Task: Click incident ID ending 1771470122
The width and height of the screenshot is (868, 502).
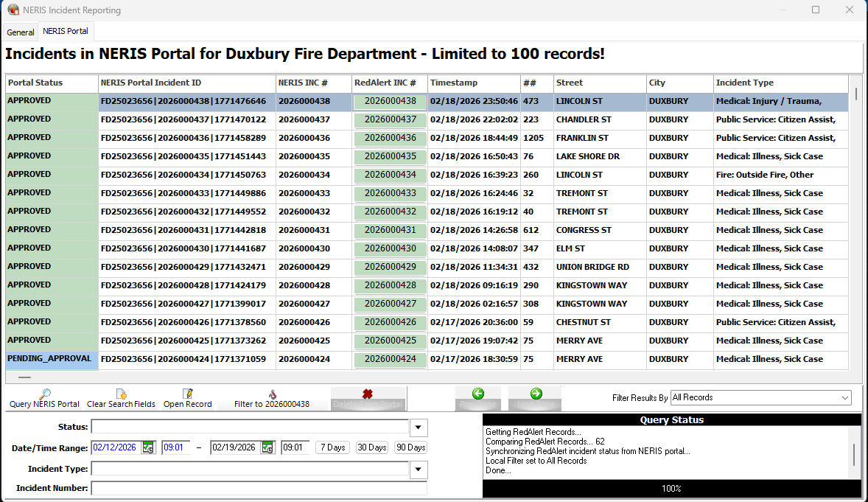Action: tap(187, 119)
